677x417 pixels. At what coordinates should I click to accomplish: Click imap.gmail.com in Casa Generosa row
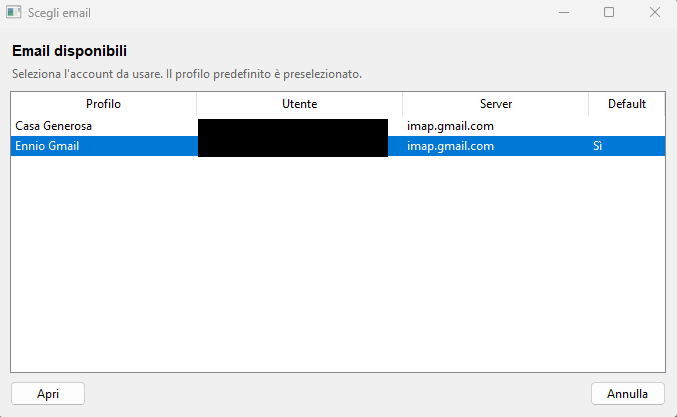[450, 126]
